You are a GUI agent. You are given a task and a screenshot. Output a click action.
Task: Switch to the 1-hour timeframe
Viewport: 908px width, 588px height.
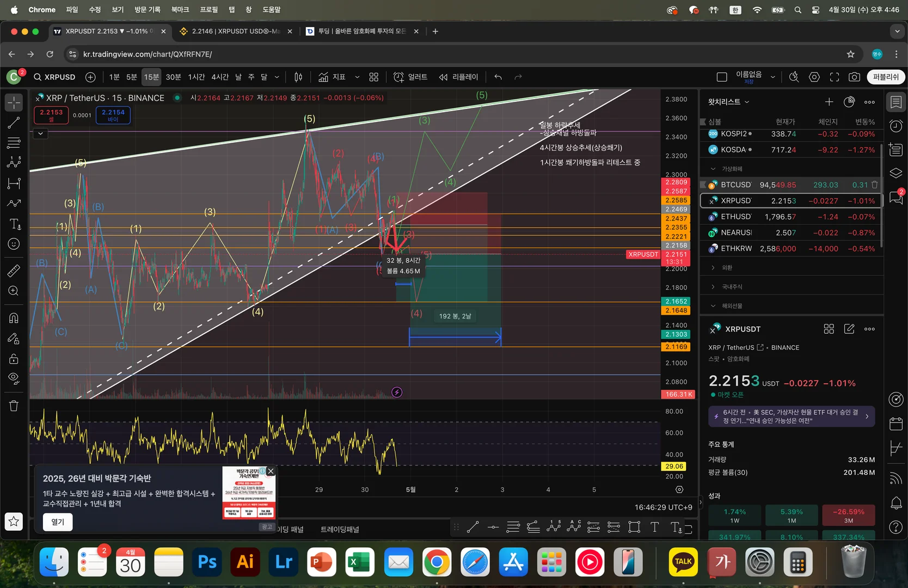pos(196,77)
